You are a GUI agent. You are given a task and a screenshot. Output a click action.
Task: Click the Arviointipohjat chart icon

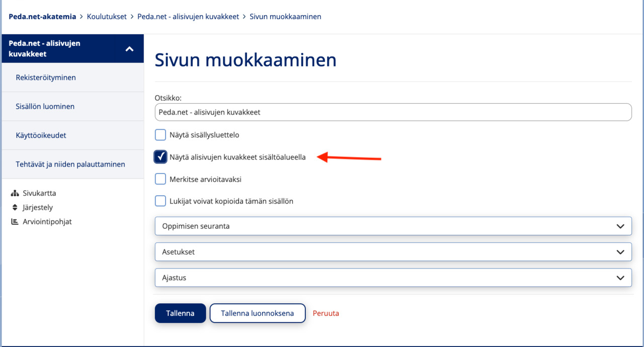click(x=15, y=221)
